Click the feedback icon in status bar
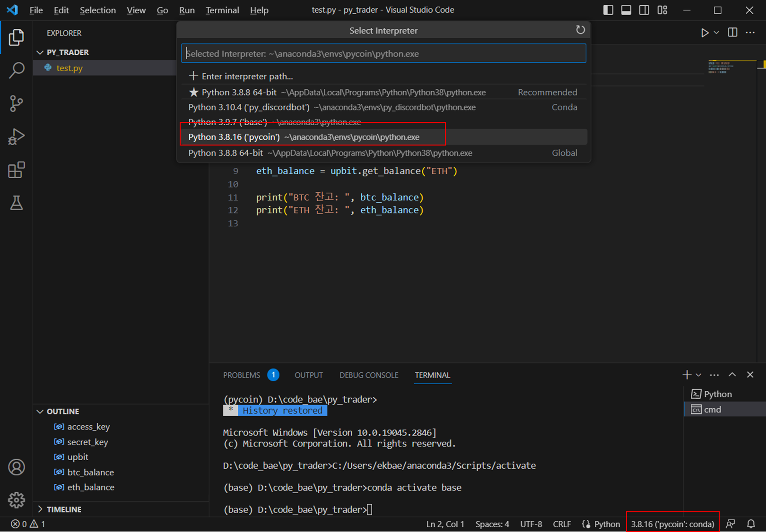Viewport: 766px width, 532px height. [731, 524]
